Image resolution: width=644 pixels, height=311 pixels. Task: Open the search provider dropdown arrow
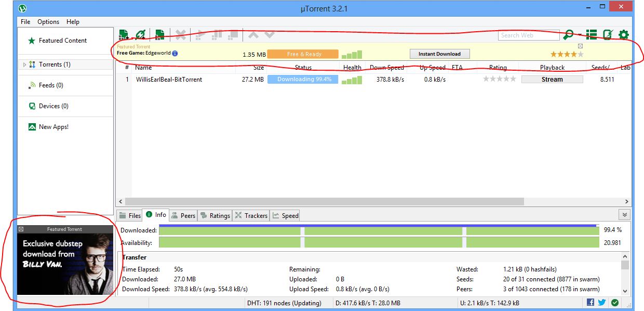tap(580, 35)
